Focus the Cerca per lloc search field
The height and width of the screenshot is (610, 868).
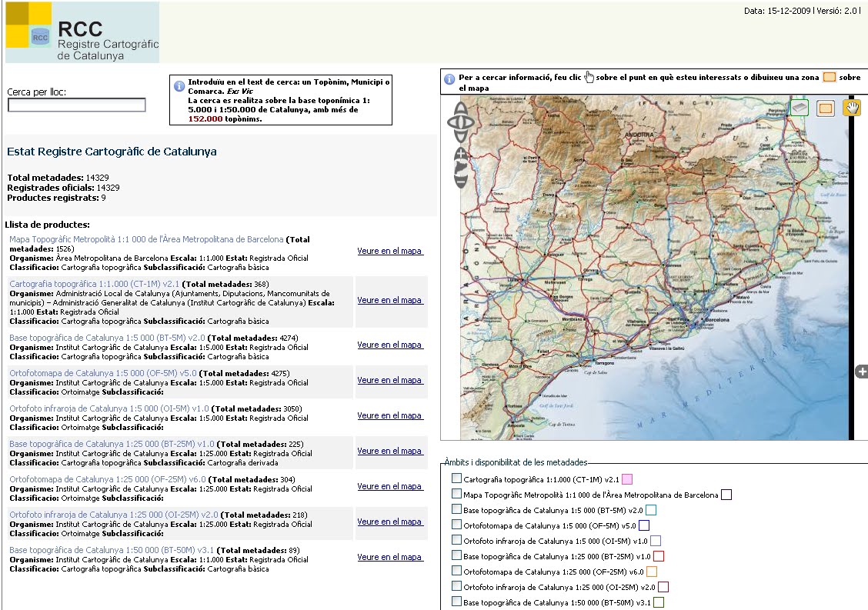tap(77, 105)
